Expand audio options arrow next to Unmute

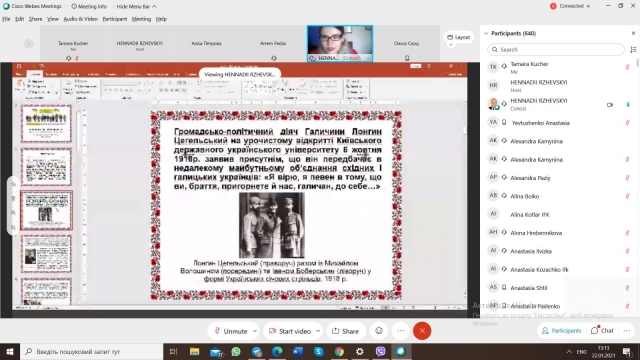point(255,331)
